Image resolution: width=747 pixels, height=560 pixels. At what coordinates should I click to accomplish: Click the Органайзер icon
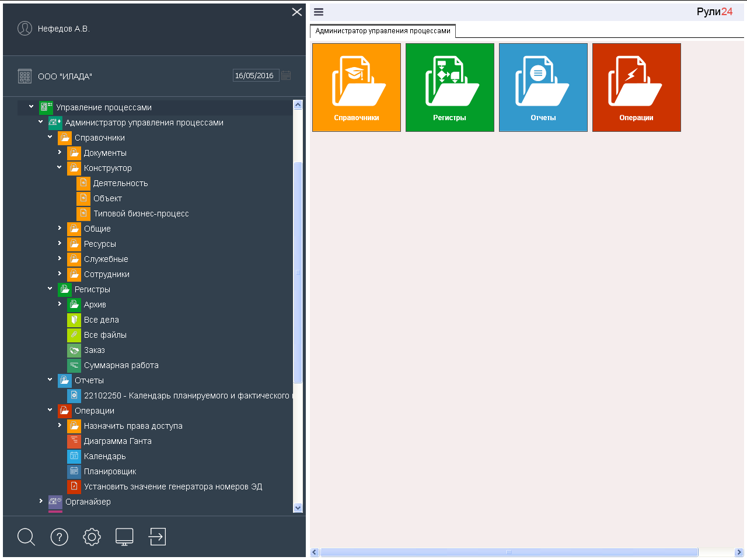pyautogui.click(x=55, y=502)
